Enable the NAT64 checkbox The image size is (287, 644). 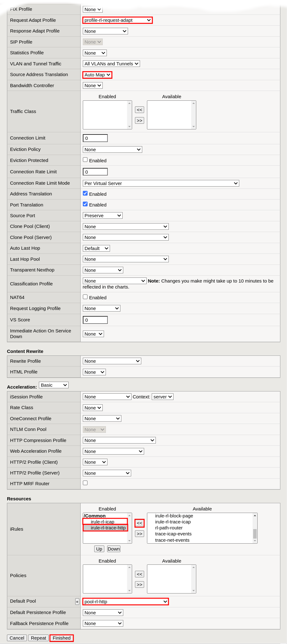(x=85, y=297)
